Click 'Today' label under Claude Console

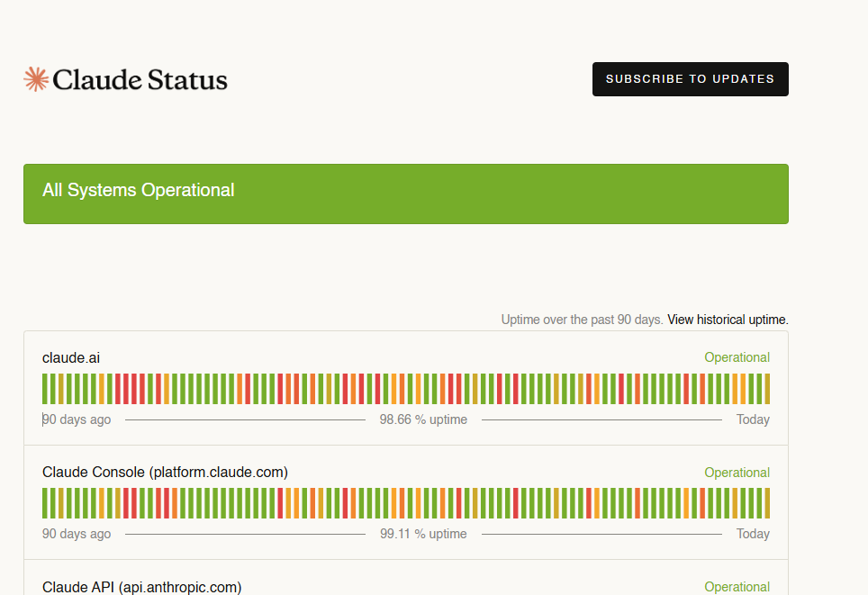(753, 534)
